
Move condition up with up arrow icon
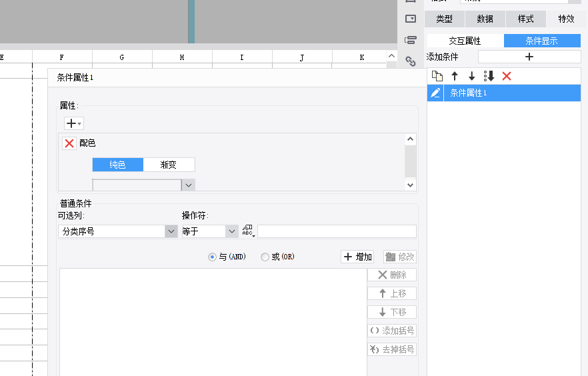point(455,76)
